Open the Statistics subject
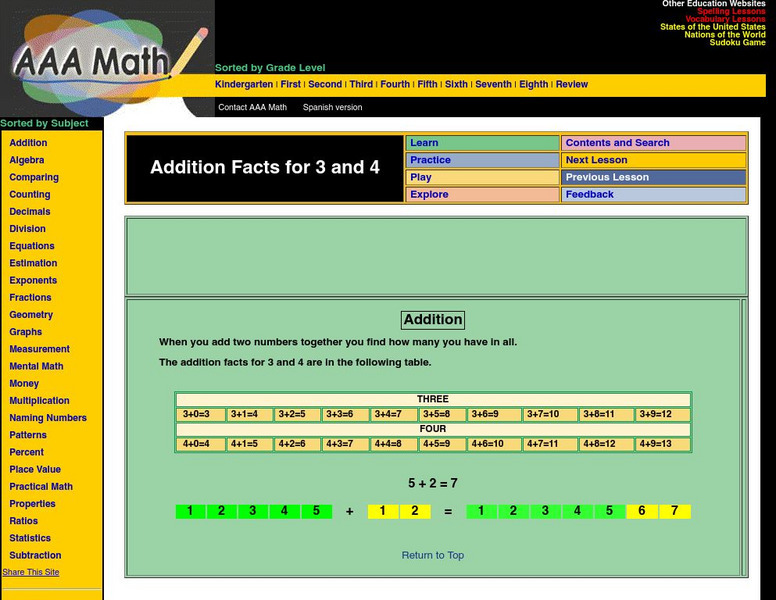Viewport: 776px width, 600px height. 30,538
